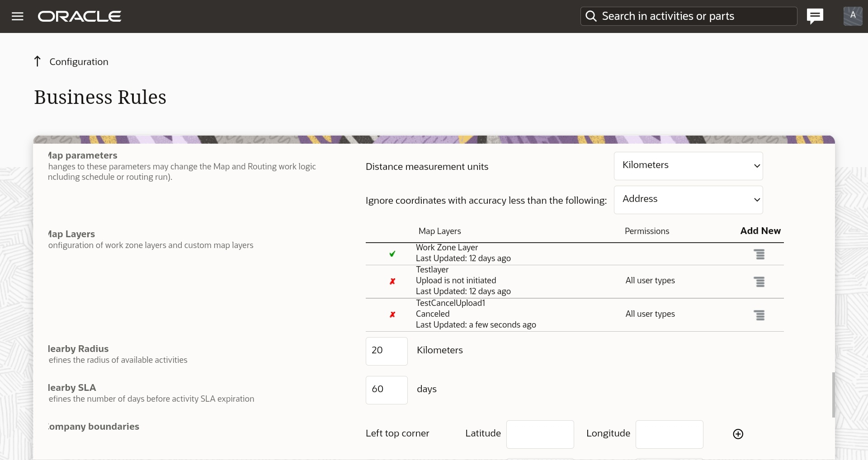This screenshot has height=460, width=868.
Task: Click the Oracle logo
Action: tap(80, 17)
